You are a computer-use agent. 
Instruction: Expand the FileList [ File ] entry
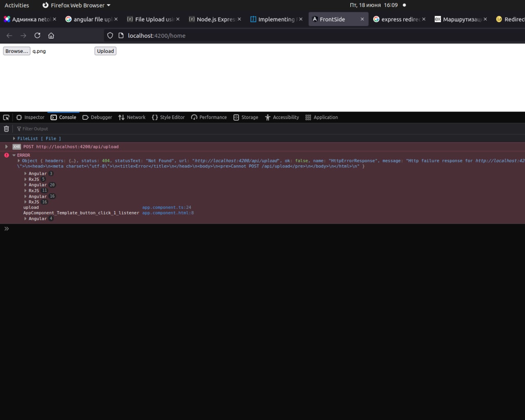(14, 139)
